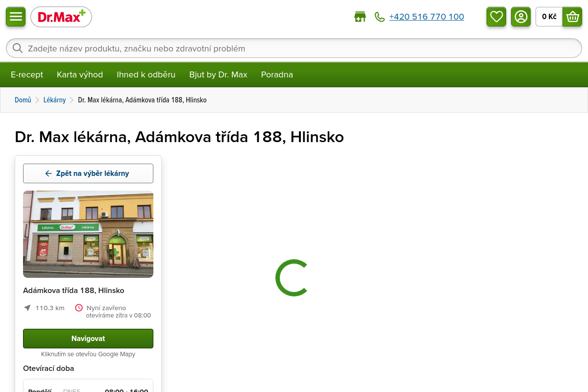This screenshot has width=588, height=392.
Task: Click the green phone icon
Action: click(x=380, y=17)
